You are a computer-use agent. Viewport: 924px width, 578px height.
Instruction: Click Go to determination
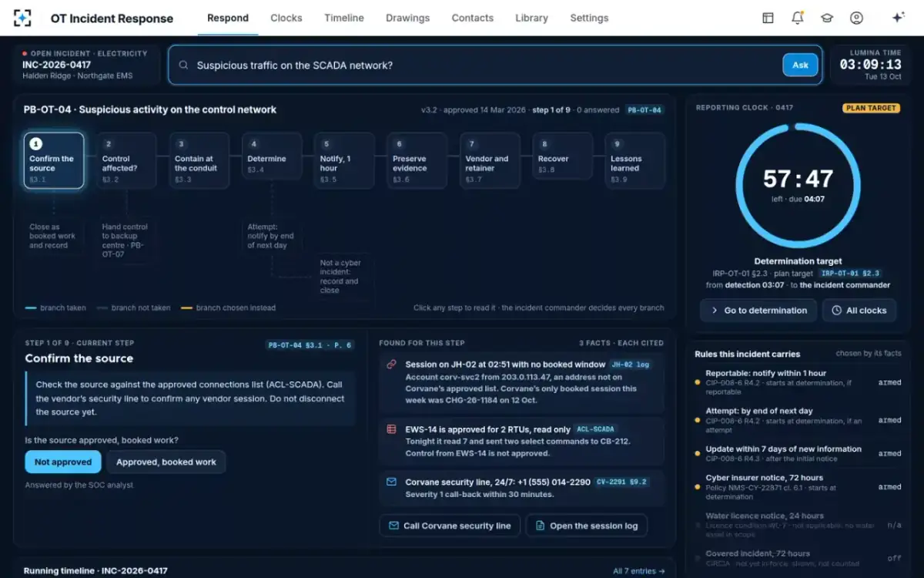click(x=758, y=311)
